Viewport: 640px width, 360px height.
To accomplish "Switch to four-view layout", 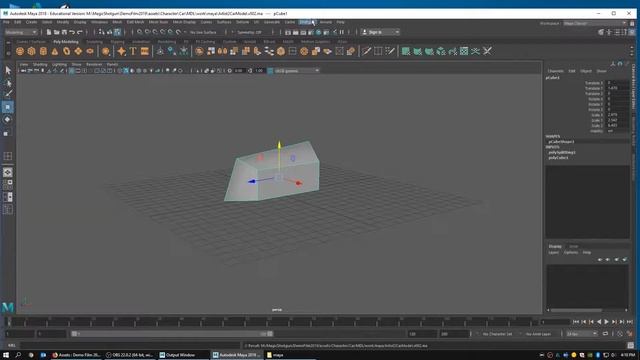I will pos(8,184).
